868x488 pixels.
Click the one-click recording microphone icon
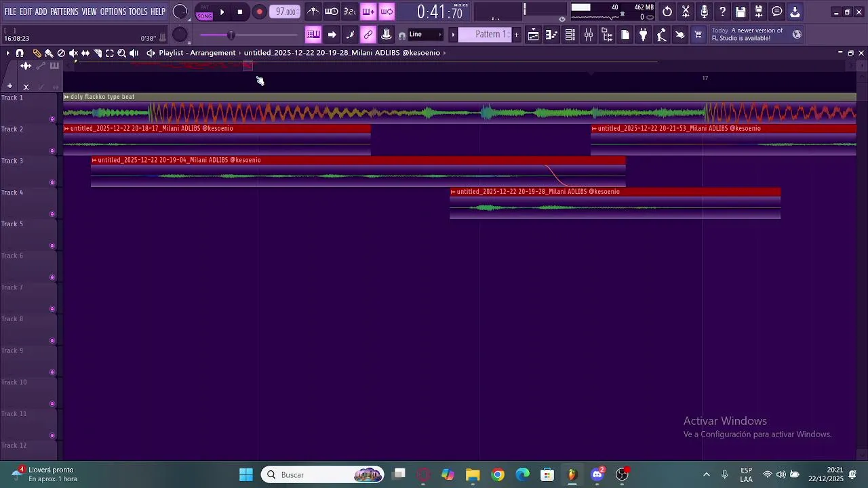705,12
